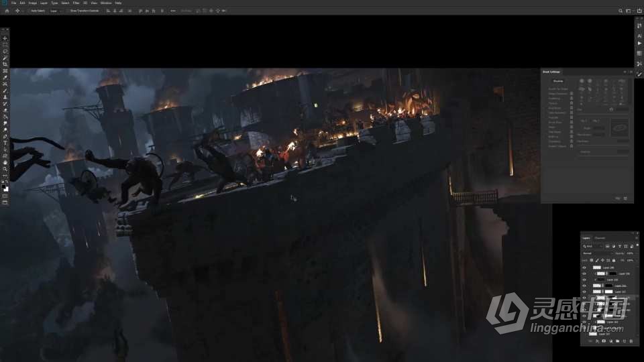
Task: Click the Brushes button in Brush Settings
Action: (558, 81)
